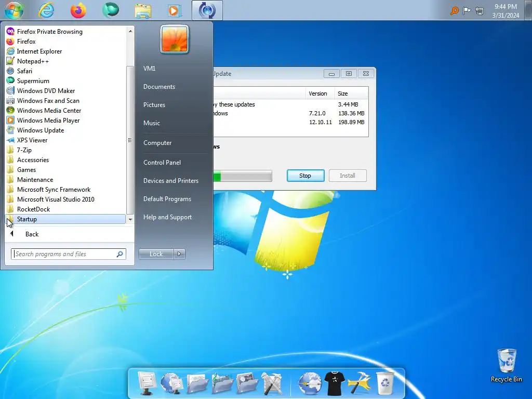
Task: Click the search magnifier in Start menu
Action: (x=120, y=254)
